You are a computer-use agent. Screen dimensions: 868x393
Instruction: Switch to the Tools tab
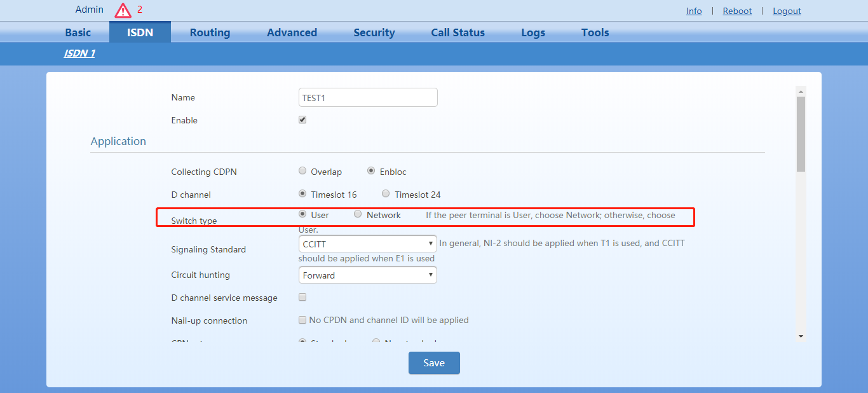(x=595, y=32)
